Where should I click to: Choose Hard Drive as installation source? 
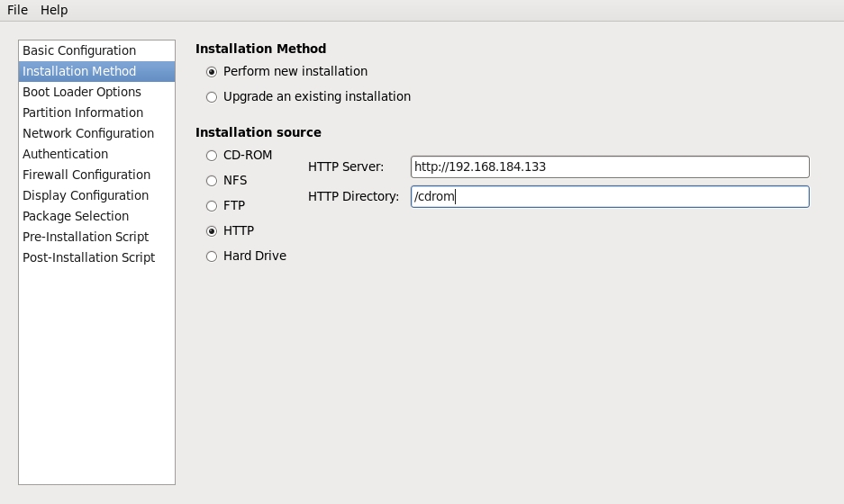coord(212,256)
